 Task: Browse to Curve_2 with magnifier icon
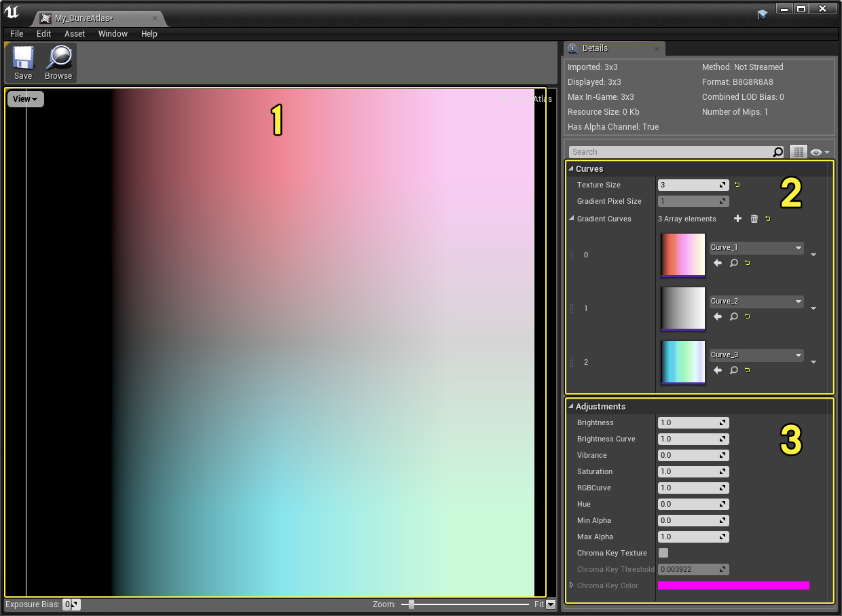point(733,316)
